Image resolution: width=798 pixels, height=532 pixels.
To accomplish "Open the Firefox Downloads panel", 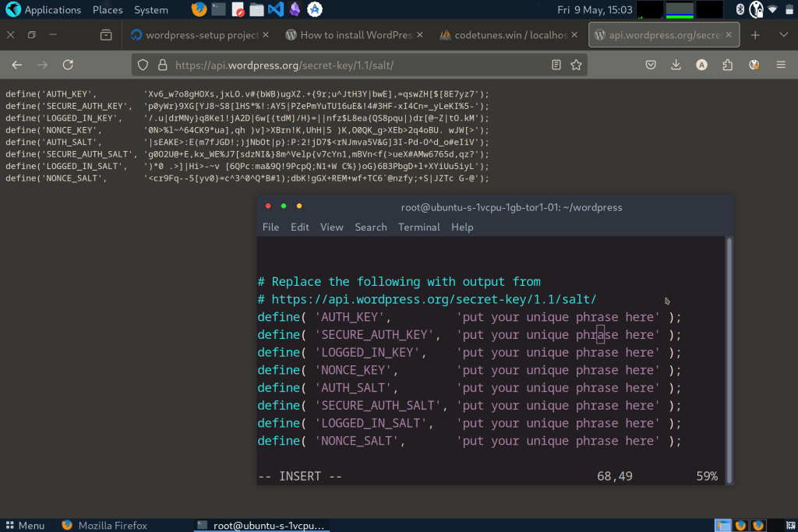I will [676, 65].
